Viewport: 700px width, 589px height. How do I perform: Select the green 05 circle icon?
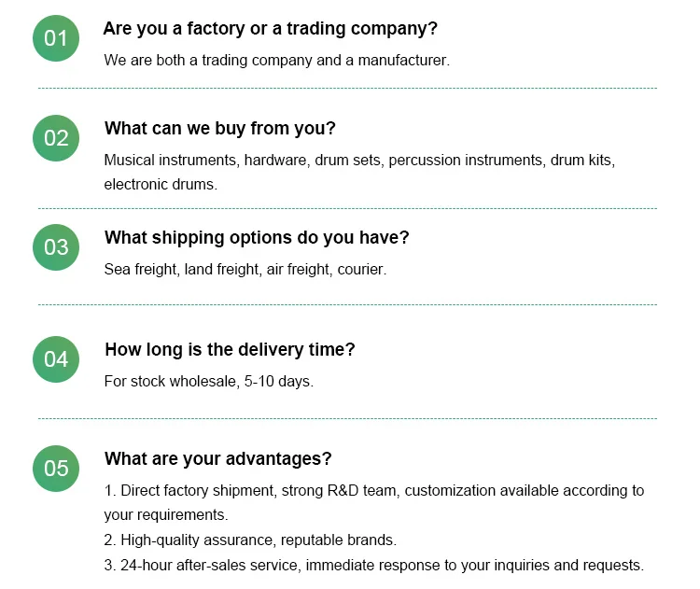pos(56,469)
